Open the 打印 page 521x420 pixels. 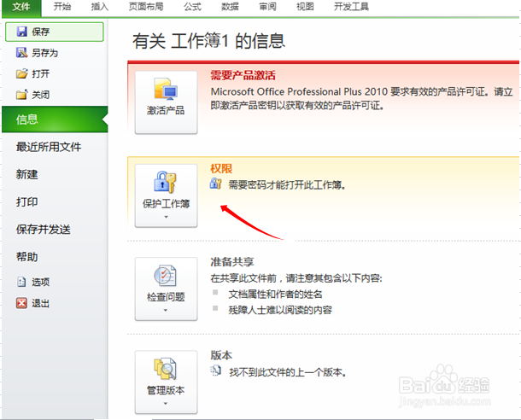click(x=27, y=201)
